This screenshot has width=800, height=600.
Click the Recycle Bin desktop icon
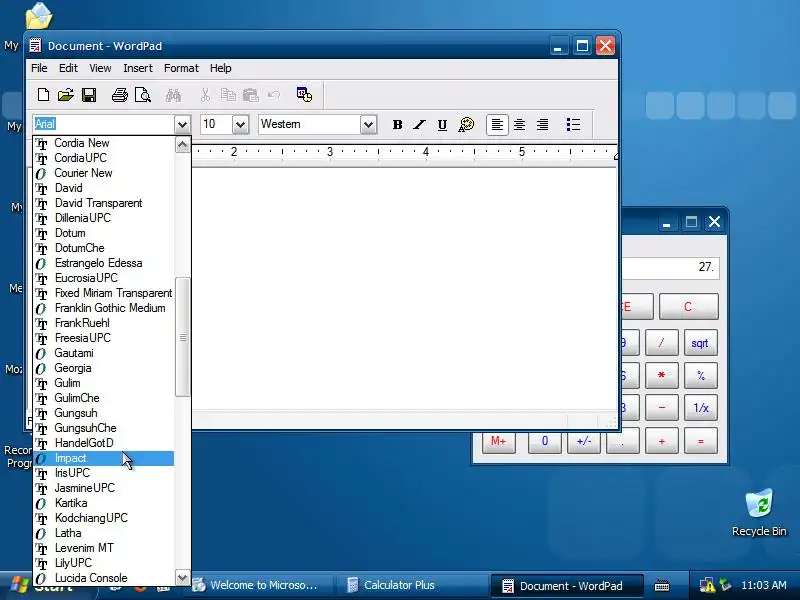coord(759,512)
